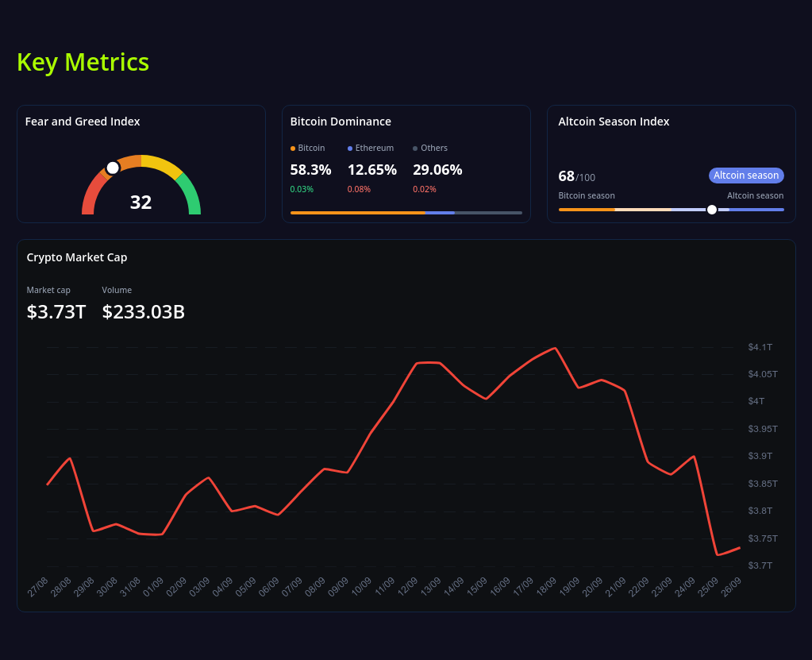Select the Market cap $3.73T value
Viewport: 812px width, 660px height.
56,312
